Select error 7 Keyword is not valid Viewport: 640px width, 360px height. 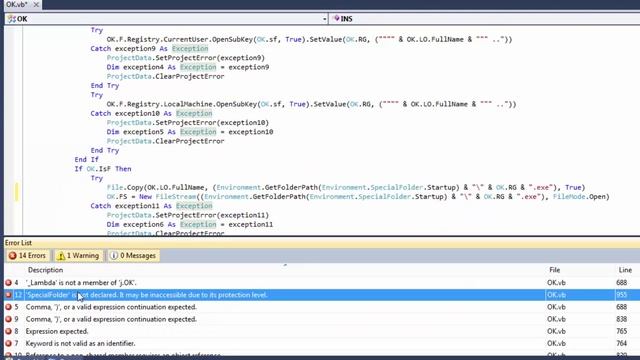click(x=322, y=343)
